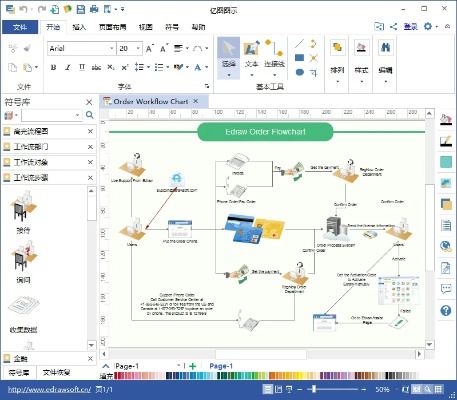
Task: Click the zoom slider handle
Action: coord(313,389)
